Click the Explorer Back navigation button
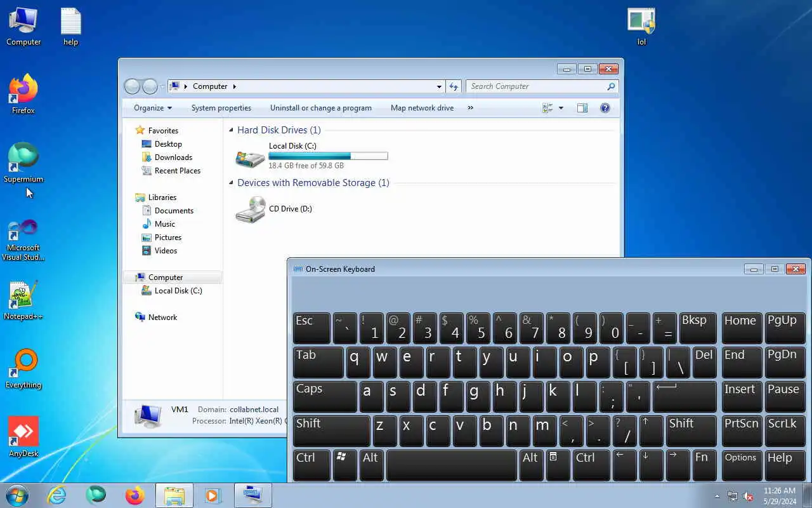This screenshot has width=812, height=508. coord(132,86)
